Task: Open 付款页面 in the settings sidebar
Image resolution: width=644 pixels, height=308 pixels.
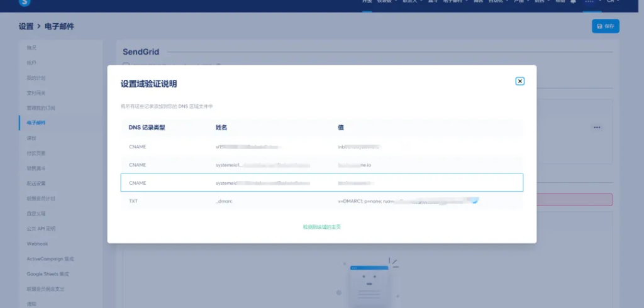Action: coord(36,153)
